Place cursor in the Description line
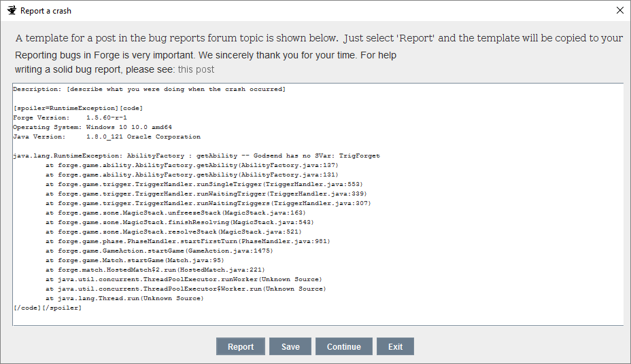 (x=149, y=89)
